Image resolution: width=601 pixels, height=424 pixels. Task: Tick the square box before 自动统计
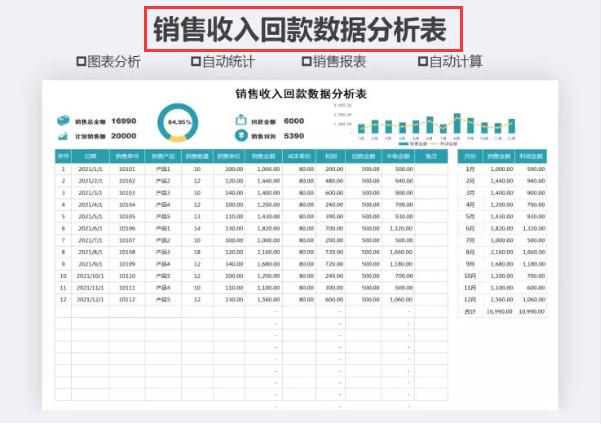(195, 61)
